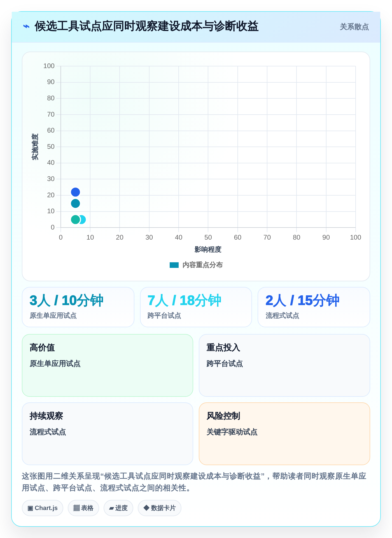This screenshot has height=538, width=392.
Task: Click the cyan scatter point behind the green one
Action: pyautogui.click(x=83, y=220)
